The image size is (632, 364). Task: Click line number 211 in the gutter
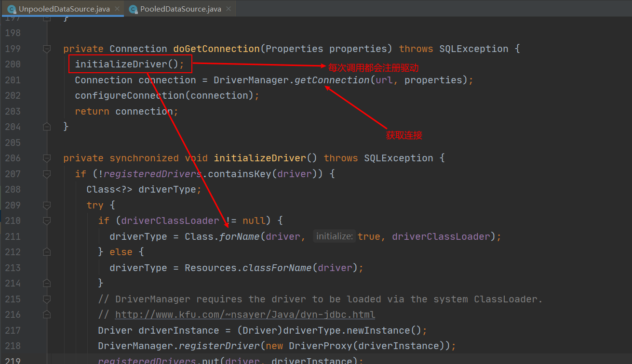pos(13,236)
